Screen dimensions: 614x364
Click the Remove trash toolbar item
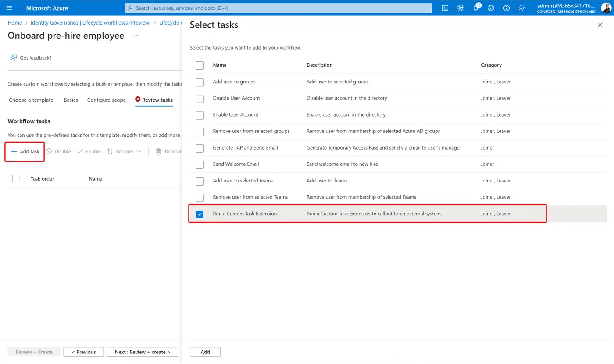click(x=169, y=151)
